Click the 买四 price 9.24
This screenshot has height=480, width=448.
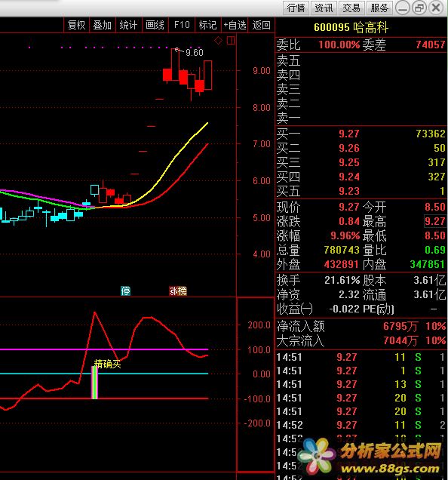click(349, 177)
